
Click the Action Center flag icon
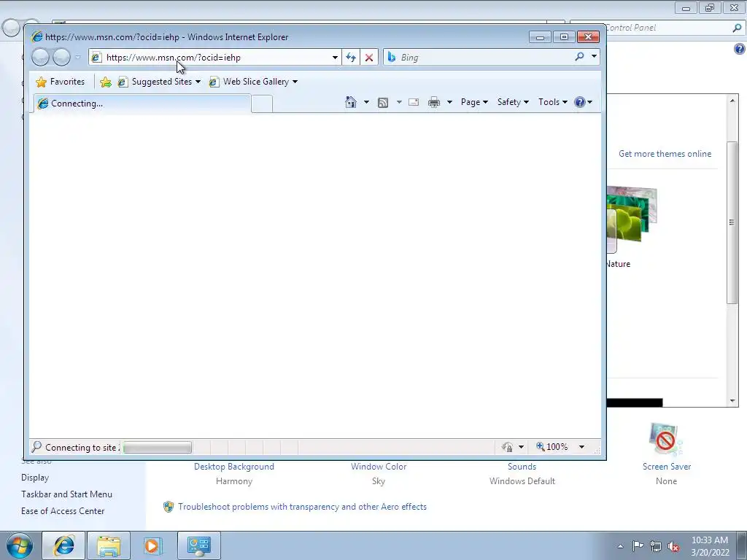[638, 546]
